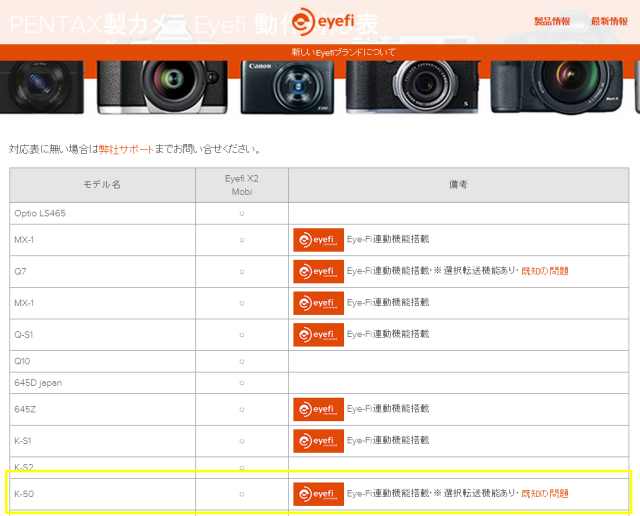The height and width of the screenshot is (516, 640).
Task: Select the 645D japan model cell
Action: (102, 383)
